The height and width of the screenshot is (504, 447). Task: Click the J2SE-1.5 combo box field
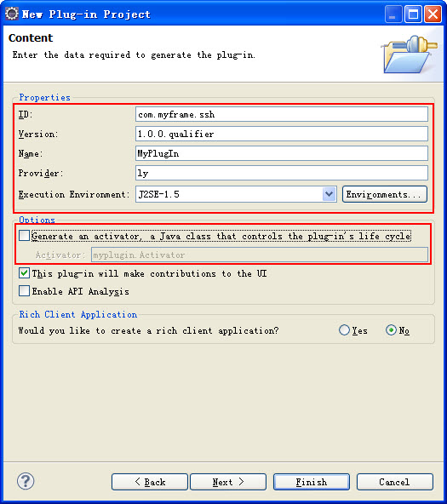pyautogui.click(x=236, y=194)
